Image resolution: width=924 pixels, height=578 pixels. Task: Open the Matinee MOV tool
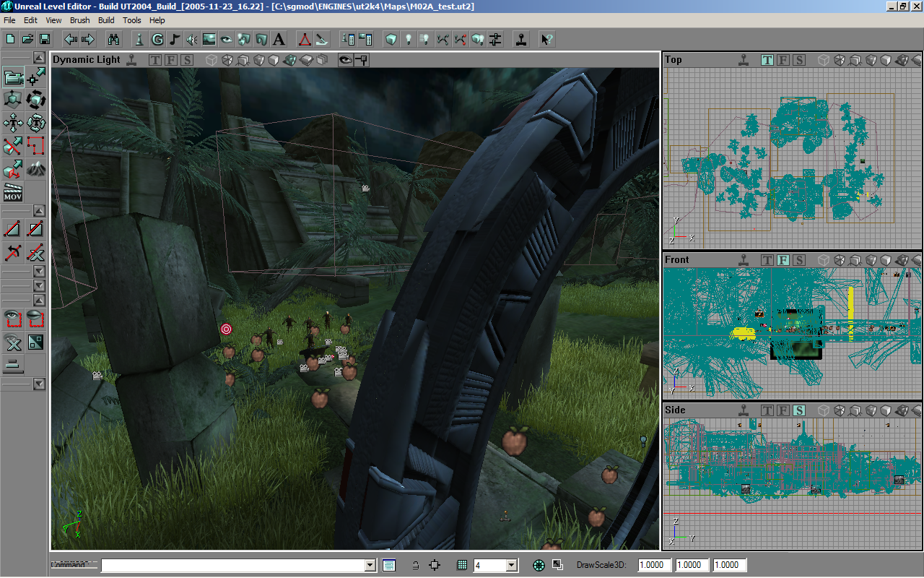pyautogui.click(x=13, y=192)
